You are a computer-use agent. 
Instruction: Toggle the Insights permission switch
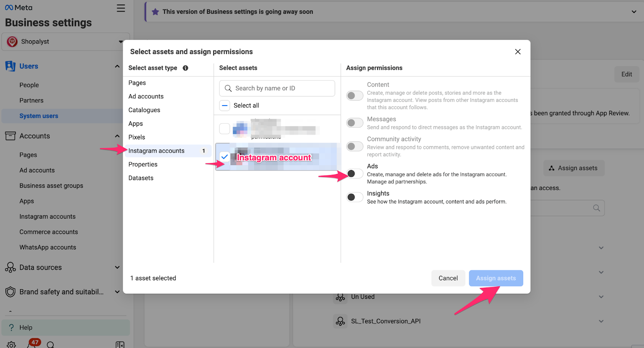coord(355,197)
